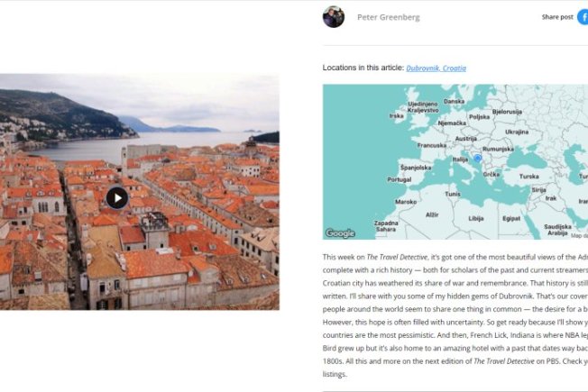
Task: Click Libija region on the map
Action: point(475,218)
